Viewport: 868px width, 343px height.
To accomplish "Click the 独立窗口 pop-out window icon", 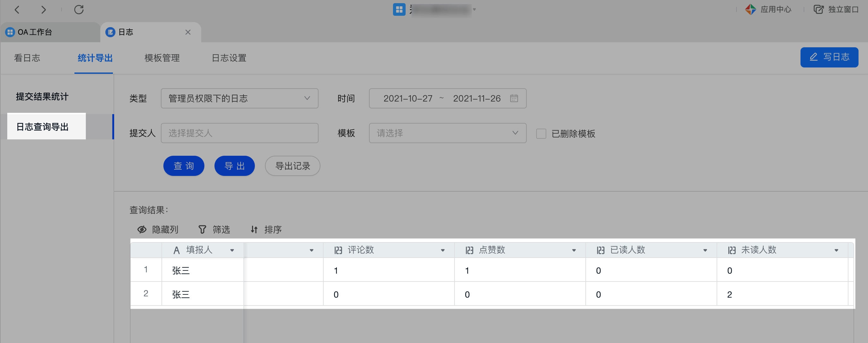I will [x=818, y=9].
